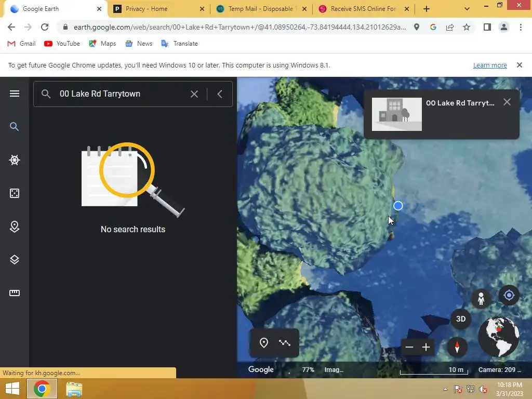Click the search field magnifier icon

46,94
